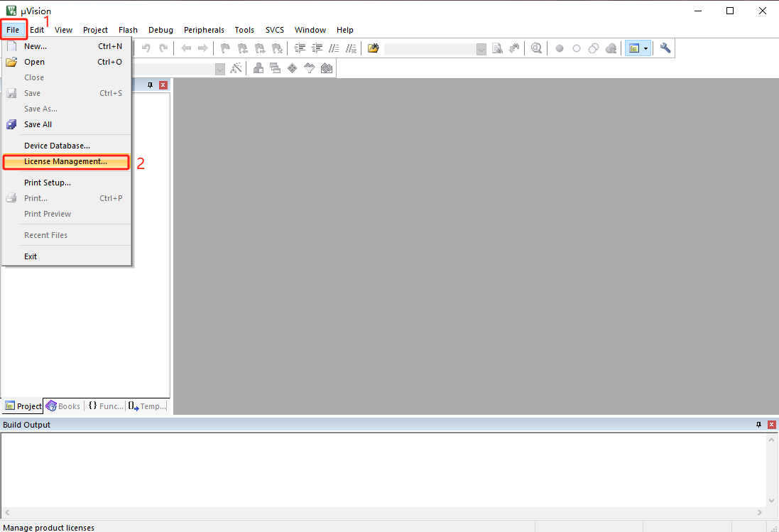Viewport: 779px width, 532px height.
Task: Pin the Project panel
Action: [x=150, y=85]
